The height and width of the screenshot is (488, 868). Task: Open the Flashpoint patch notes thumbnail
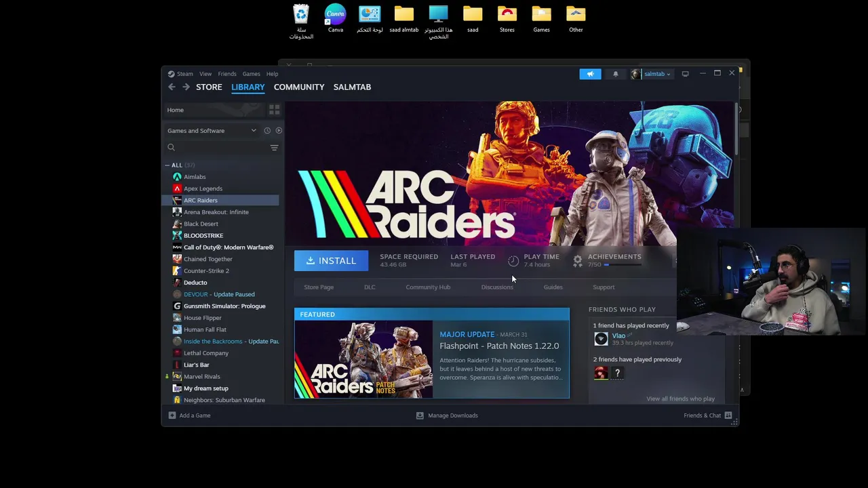[363, 359]
